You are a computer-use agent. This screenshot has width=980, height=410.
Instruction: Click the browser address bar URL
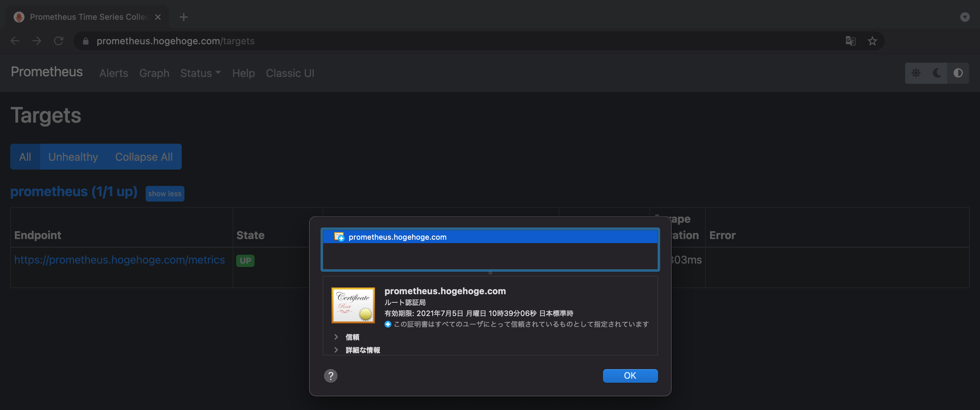175,41
